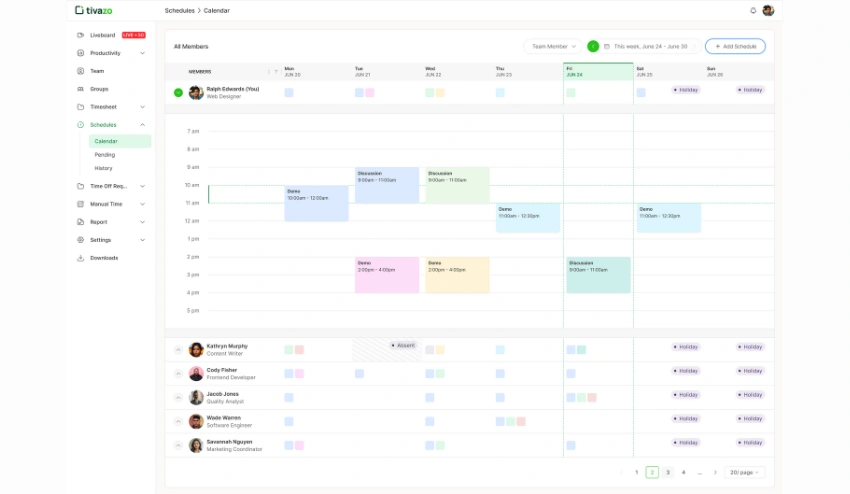The height and width of the screenshot is (494, 850).
Task: Expand Wade Warren's schedule row
Action: pyautogui.click(x=178, y=421)
